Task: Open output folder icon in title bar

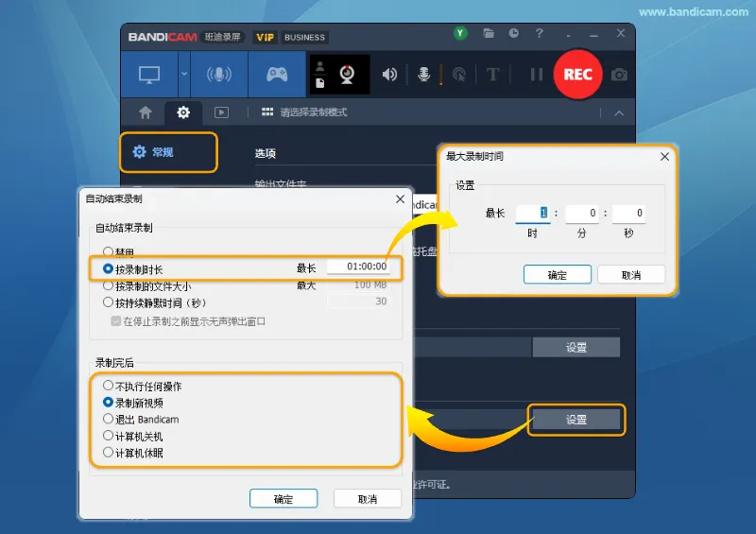Action: click(x=489, y=33)
